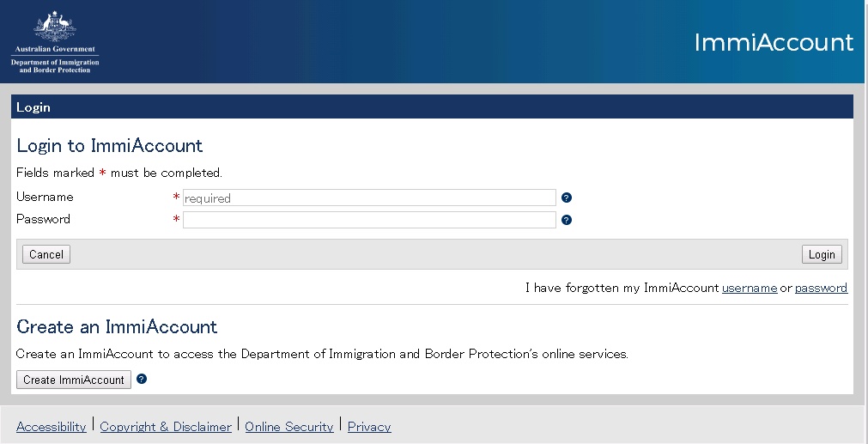This screenshot has height=444, width=868.
Task: Open the Copyright & Disclaimer link
Action: click(x=166, y=427)
